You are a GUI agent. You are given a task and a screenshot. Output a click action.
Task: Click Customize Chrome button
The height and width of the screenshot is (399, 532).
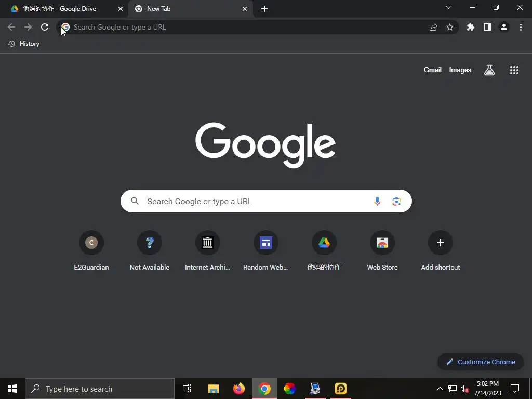click(x=481, y=362)
